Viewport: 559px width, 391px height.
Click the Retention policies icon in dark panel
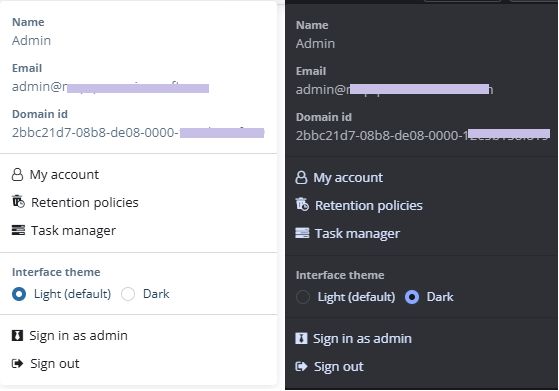coord(302,205)
